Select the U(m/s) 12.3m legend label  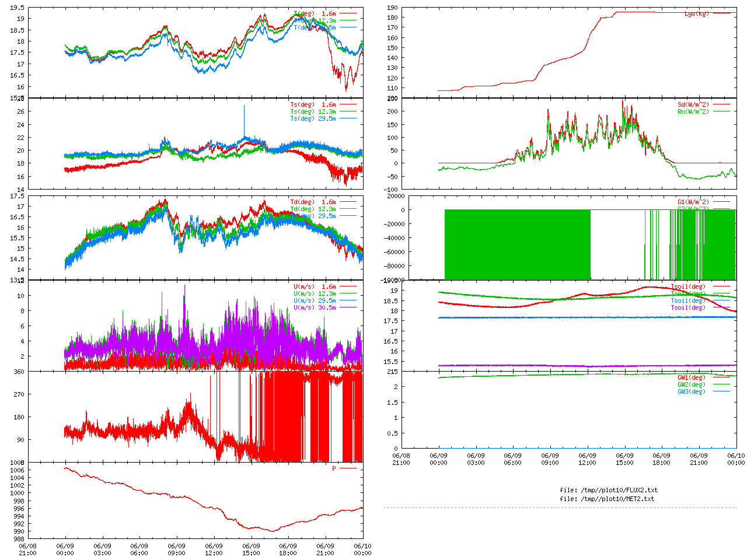coord(315,293)
